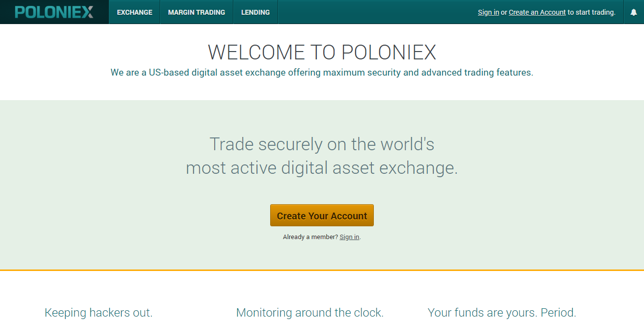
Task: Go to the Margin Trading section
Action: [196, 12]
